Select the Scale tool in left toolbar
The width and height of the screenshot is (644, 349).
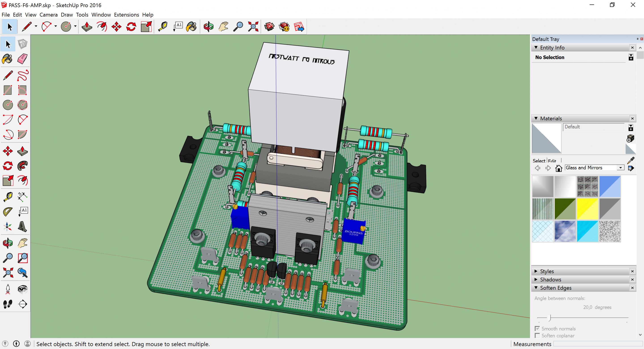(8, 180)
